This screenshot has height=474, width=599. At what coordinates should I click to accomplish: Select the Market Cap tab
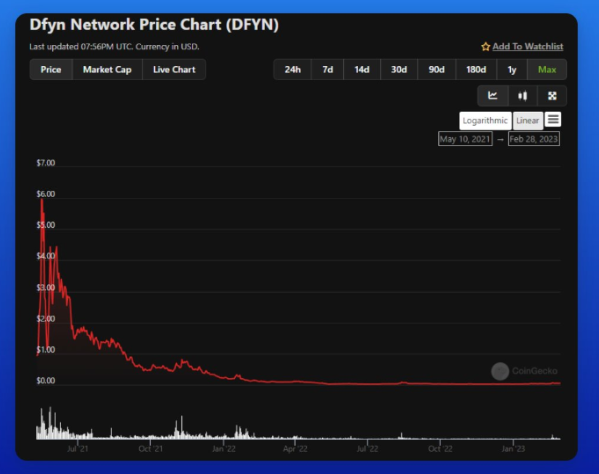coord(107,70)
